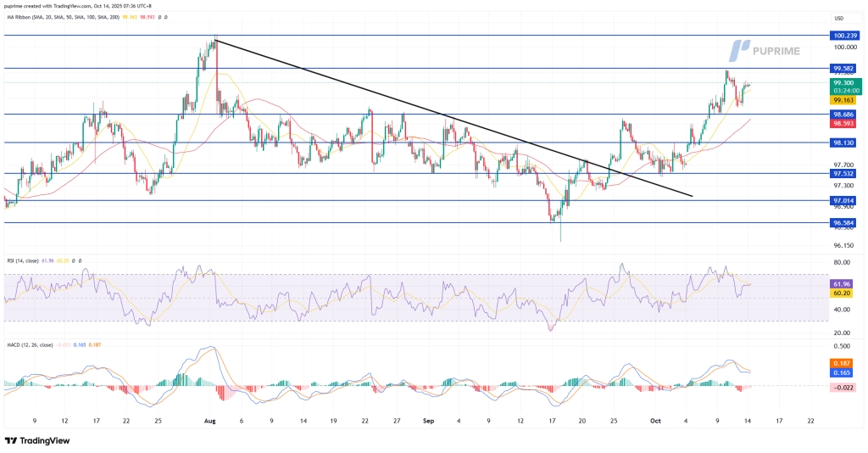Image resolution: width=868 pixels, height=453 pixels.
Task: Select the 96.584 horizontal level label
Action: pyautogui.click(x=843, y=223)
